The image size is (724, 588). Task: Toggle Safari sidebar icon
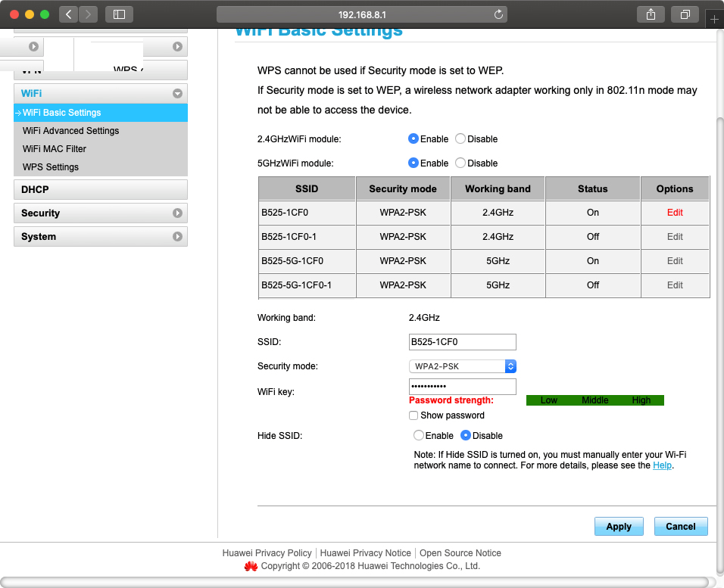[x=119, y=14]
